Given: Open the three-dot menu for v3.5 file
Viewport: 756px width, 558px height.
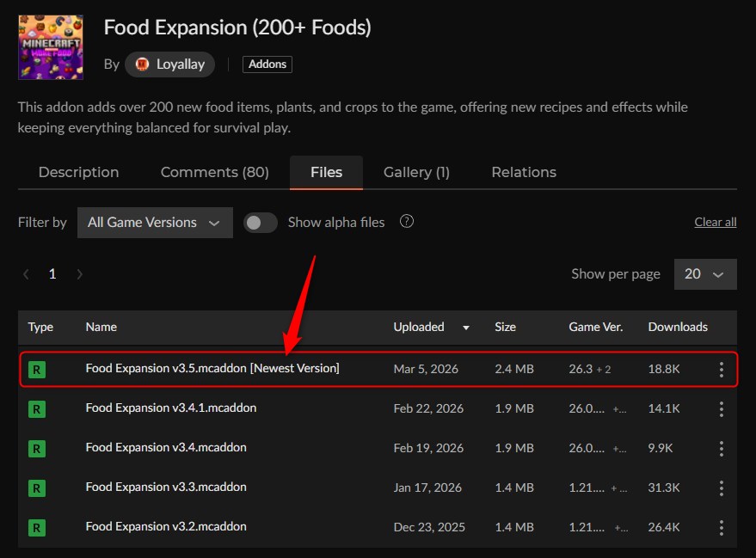Looking at the screenshot, I should [x=721, y=369].
